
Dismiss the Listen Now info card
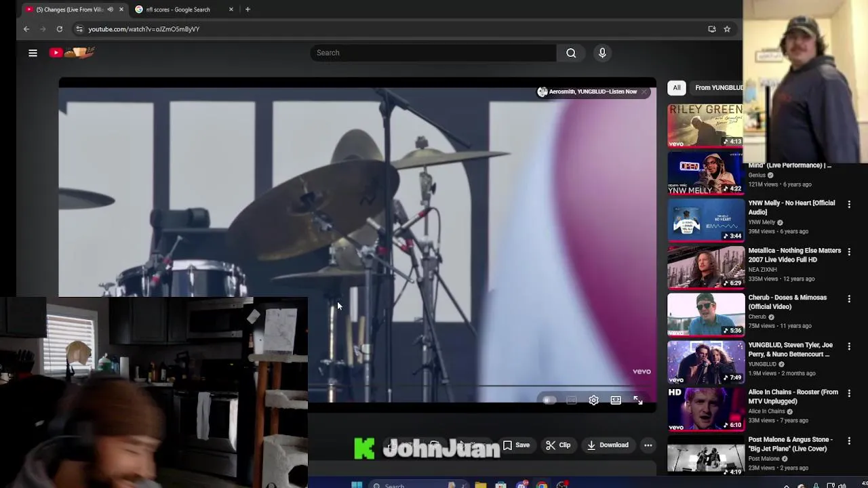(x=645, y=91)
